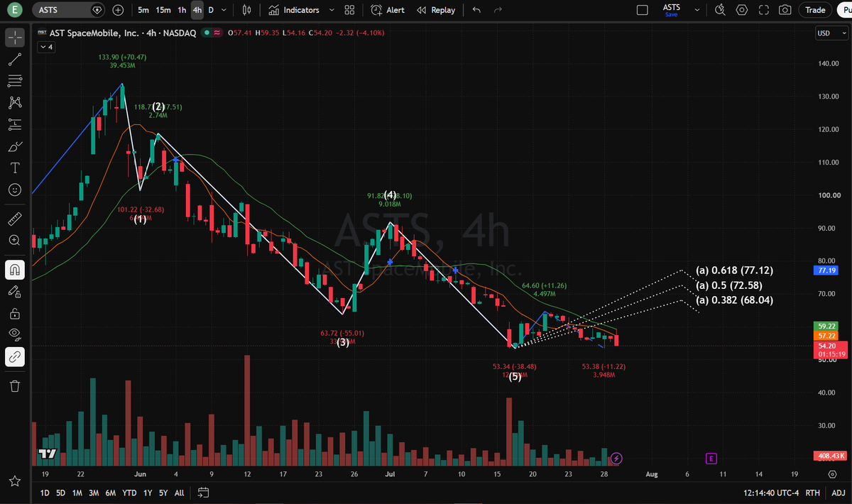
Task: Open the quick search icon
Action: (x=721, y=10)
